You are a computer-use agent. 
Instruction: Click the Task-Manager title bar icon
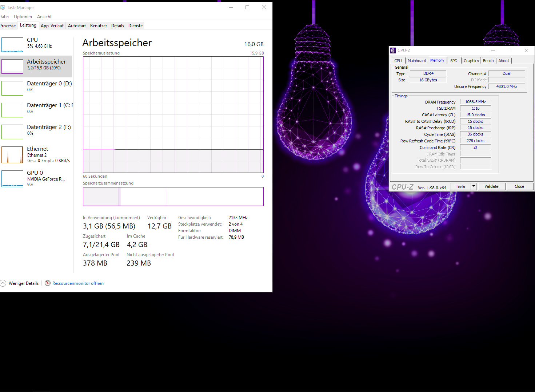[3, 8]
